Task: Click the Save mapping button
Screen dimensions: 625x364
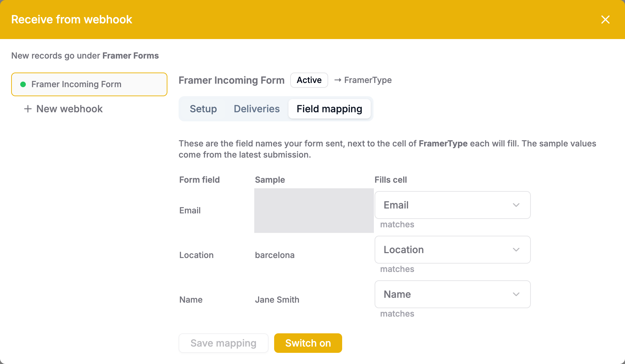Action: [x=224, y=343]
